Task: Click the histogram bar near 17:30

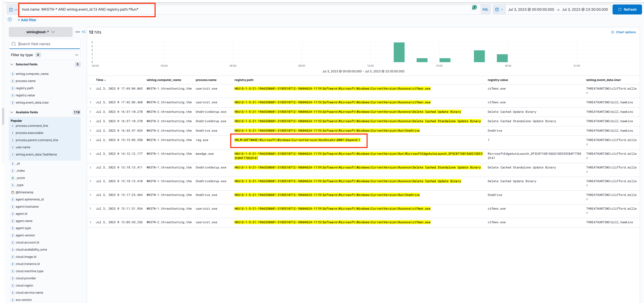Action: tap(502, 58)
